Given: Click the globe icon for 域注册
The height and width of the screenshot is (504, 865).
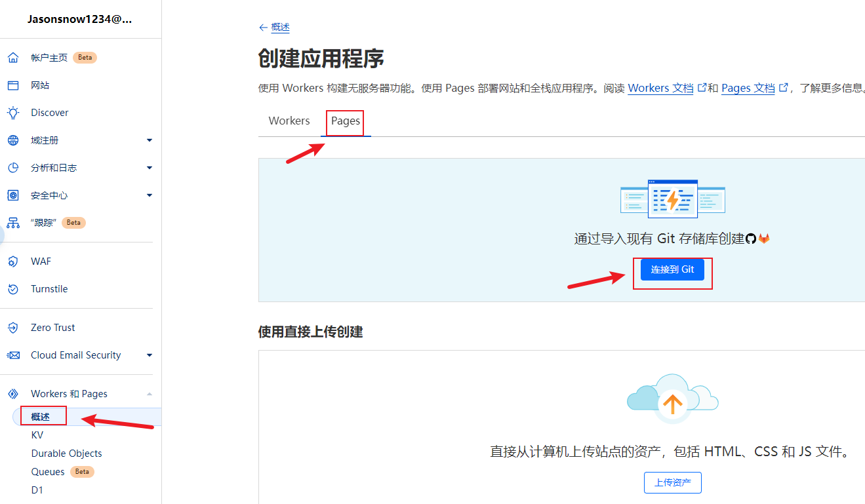Looking at the screenshot, I should coord(12,140).
